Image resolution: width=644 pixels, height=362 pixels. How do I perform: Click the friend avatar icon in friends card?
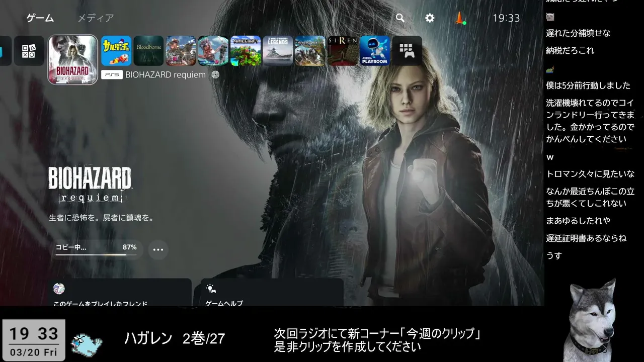[59, 289]
